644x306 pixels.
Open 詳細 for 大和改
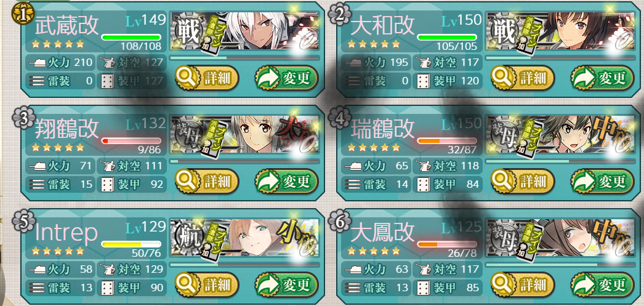[x=523, y=78]
